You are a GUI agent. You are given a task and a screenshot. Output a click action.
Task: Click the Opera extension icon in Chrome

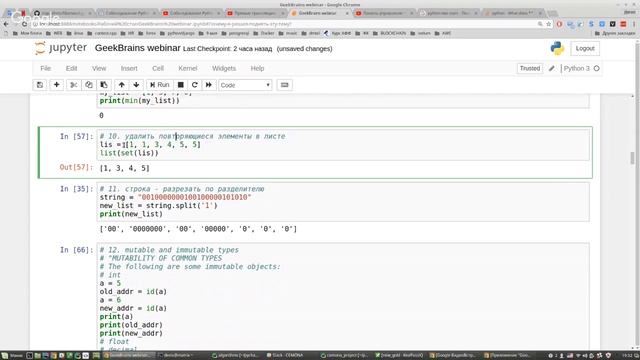click(x=559, y=24)
